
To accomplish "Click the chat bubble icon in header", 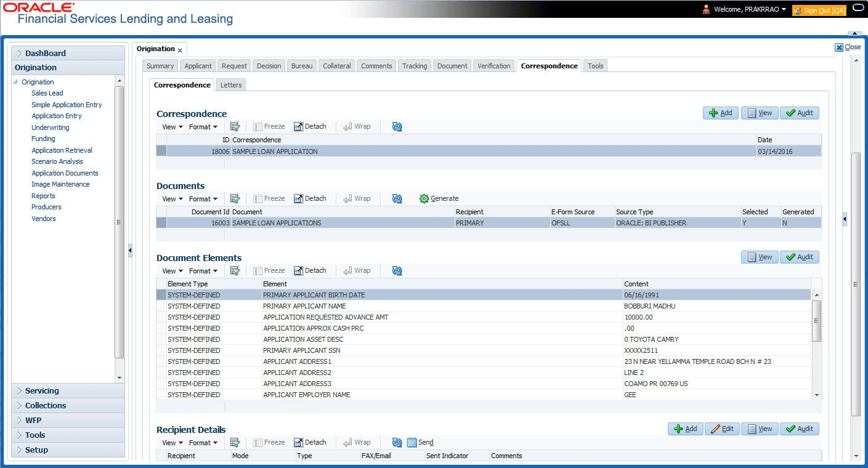I will (858, 8).
